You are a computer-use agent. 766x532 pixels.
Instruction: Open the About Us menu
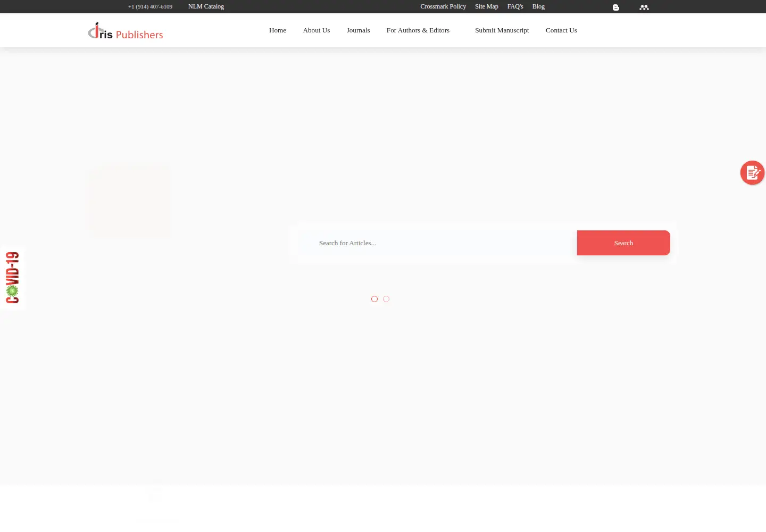point(317,30)
